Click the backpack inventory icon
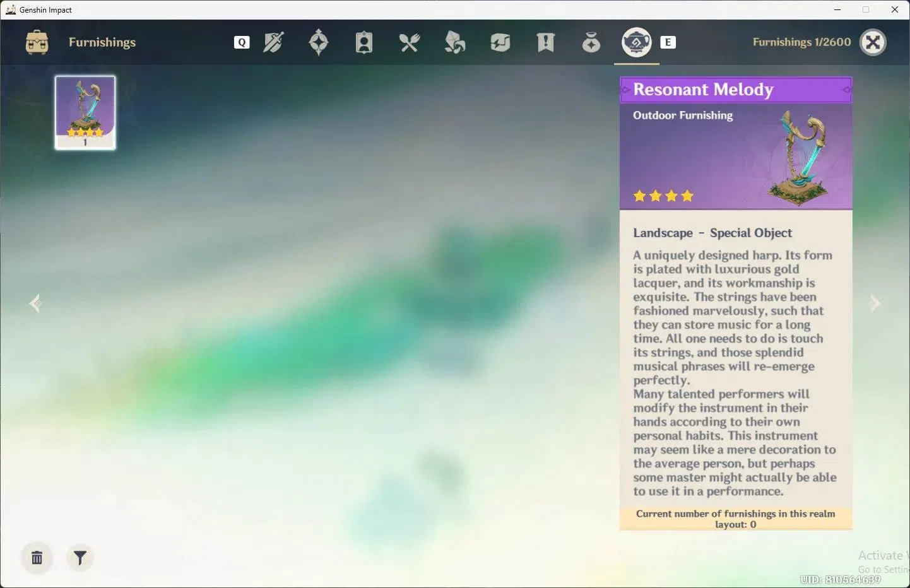Image resolution: width=910 pixels, height=588 pixels. (37, 42)
